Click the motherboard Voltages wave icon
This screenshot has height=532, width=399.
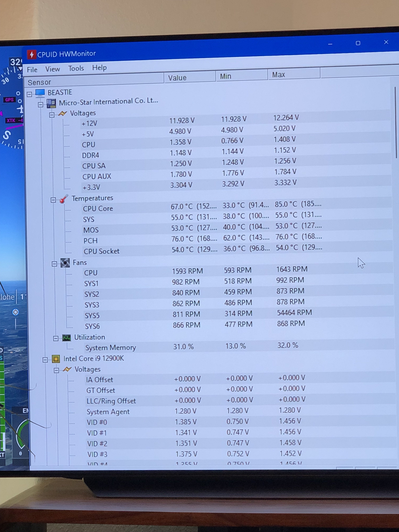(63, 113)
